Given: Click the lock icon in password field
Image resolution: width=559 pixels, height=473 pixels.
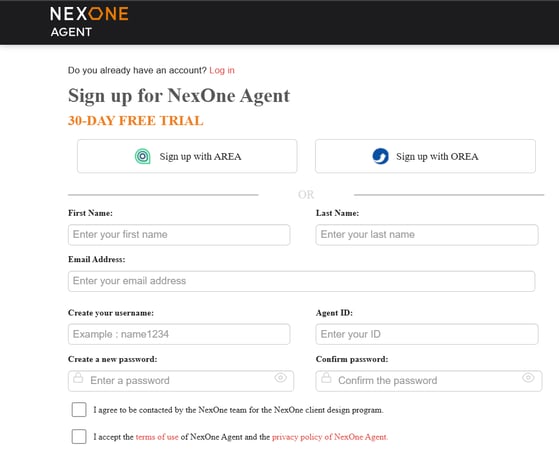Looking at the screenshot, I should pos(78,377).
